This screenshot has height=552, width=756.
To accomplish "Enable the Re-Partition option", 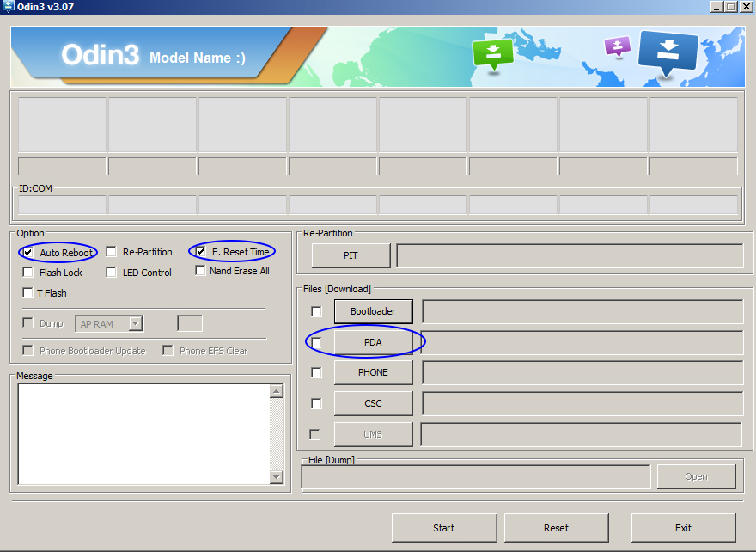I will [x=112, y=252].
